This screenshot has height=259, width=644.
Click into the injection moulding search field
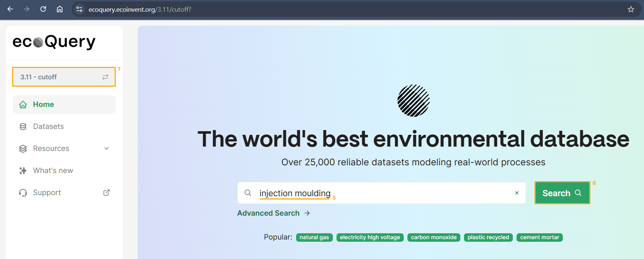coord(381,193)
